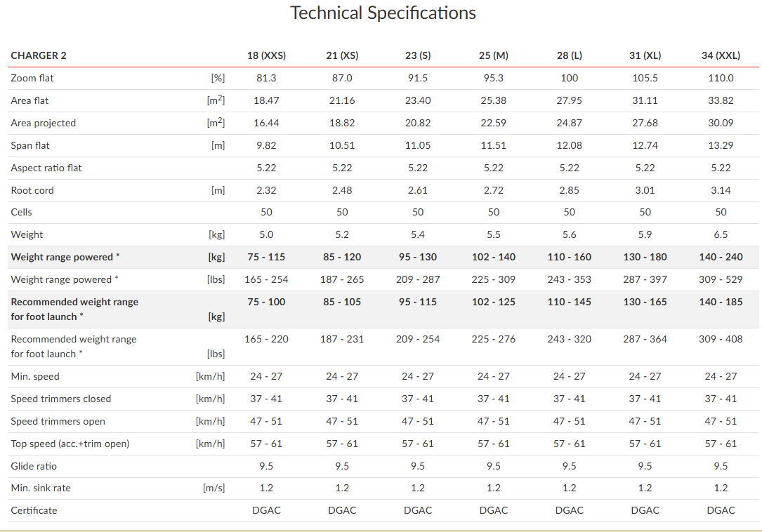The width and height of the screenshot is (762, 532).
Task: Select the 28 (L) column header
Action: [569, 55]
